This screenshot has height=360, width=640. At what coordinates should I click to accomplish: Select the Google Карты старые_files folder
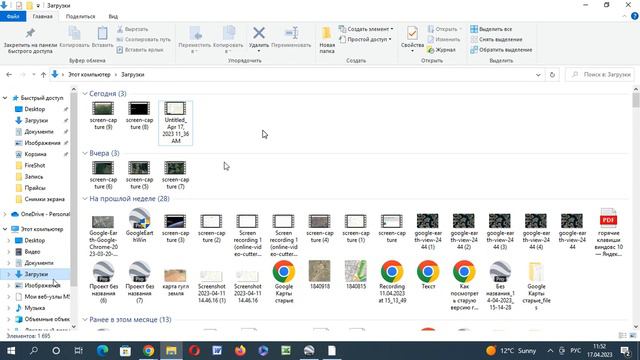[x=536, y=286]
